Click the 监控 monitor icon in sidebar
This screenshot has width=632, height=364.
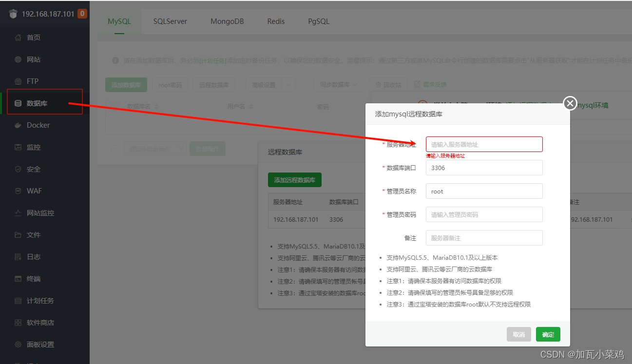18,147
